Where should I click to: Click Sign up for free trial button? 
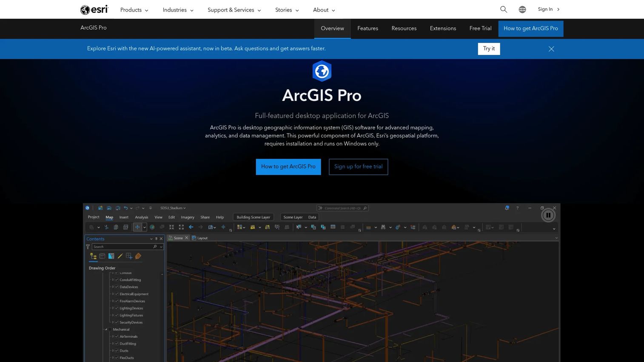tap(358, 167)
